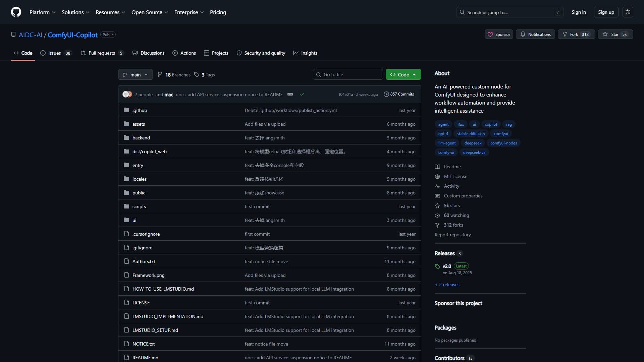This screenshot has width=644, height=362.
Task: Click the backend folder icon
Action: click(126, 137)
